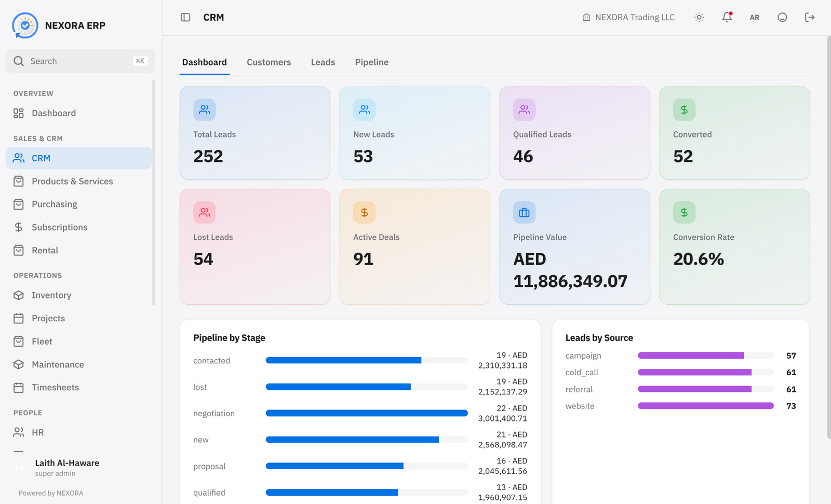Open the HR section

tap(79, 432)
